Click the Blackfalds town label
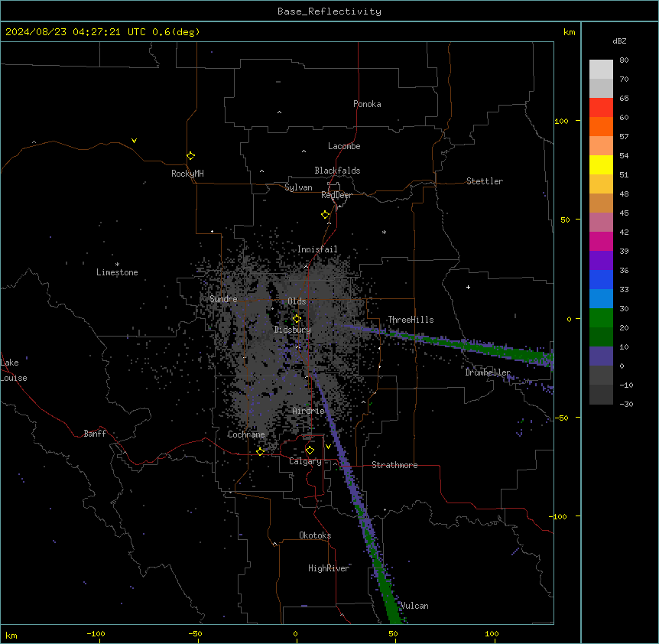 [x=337, y=171]
